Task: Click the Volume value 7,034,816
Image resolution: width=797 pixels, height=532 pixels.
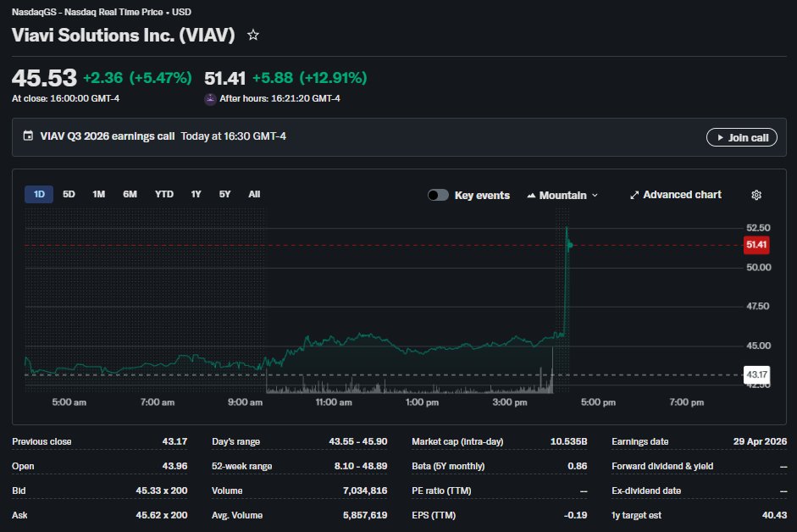Action: coord(365,490)
